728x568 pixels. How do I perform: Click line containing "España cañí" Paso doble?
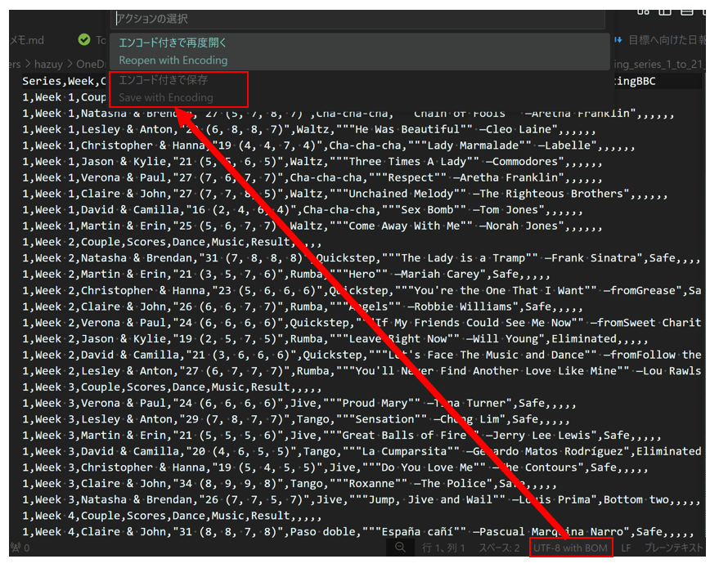(x=358, y=532)
